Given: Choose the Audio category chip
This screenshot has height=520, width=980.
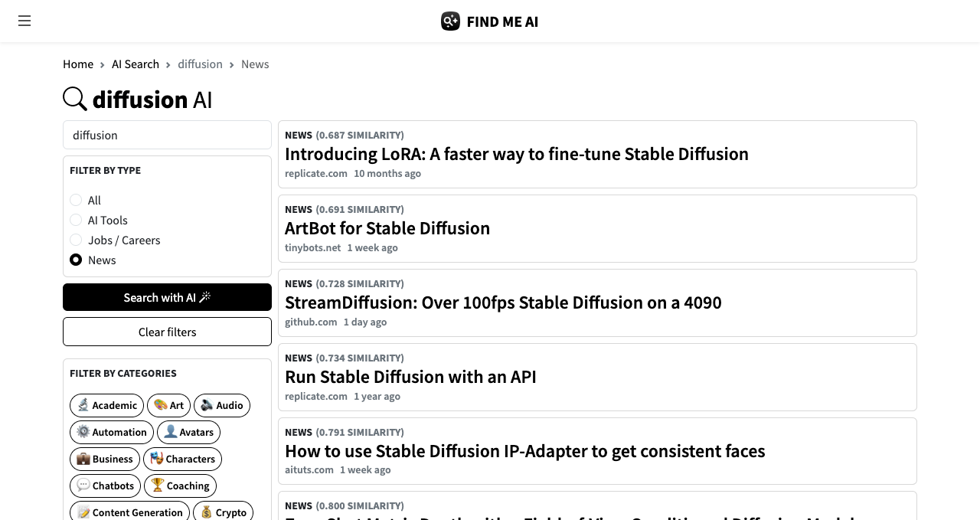Looking at the screenshot, I should (x=222, y=405).
